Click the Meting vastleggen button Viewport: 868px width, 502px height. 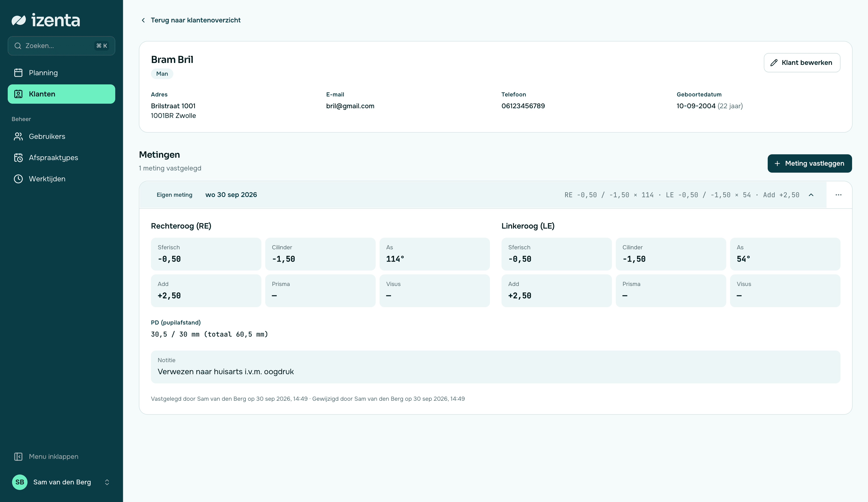pos(809,164)
